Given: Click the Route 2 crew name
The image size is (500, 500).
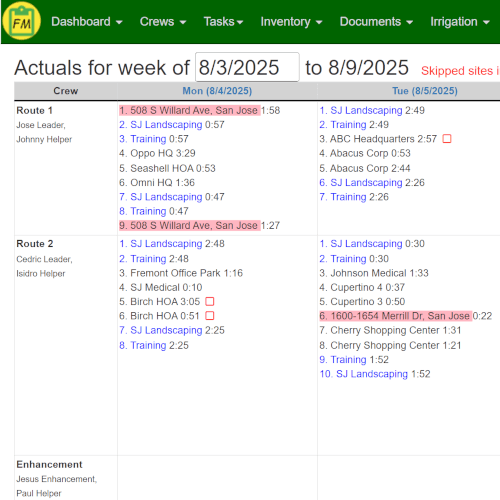Looking at the screenshot, I should [x=35, y=244].
